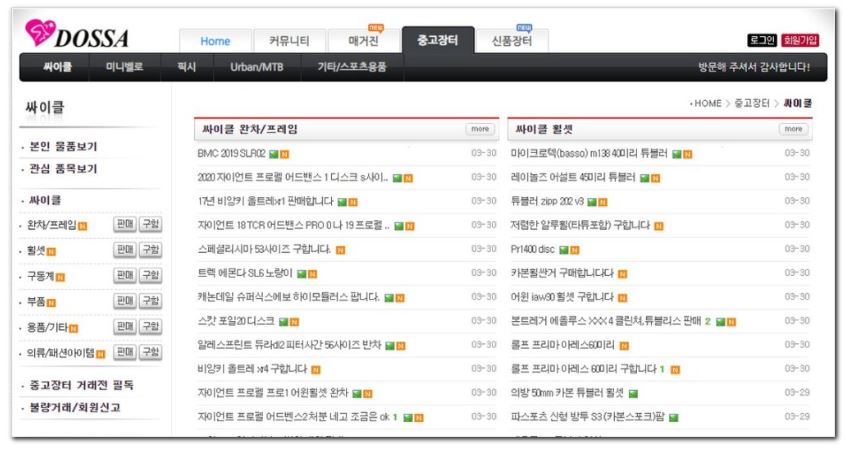Click the image icon beside 레이놀즈 어썰트 튜블러
The image size is (845, 449).
coord(645,178)
